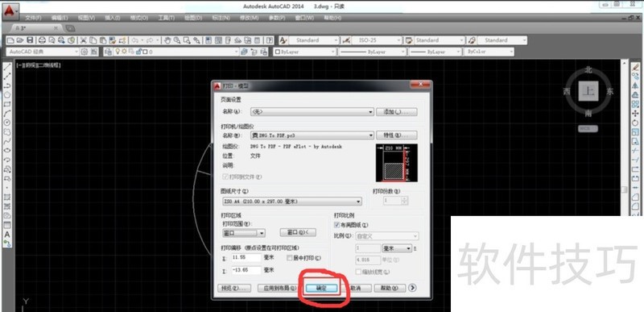Image resolution: width=644 pixels, height=312 pixels.
Task: Click the 确定 OK button
Action: point(321,288)
